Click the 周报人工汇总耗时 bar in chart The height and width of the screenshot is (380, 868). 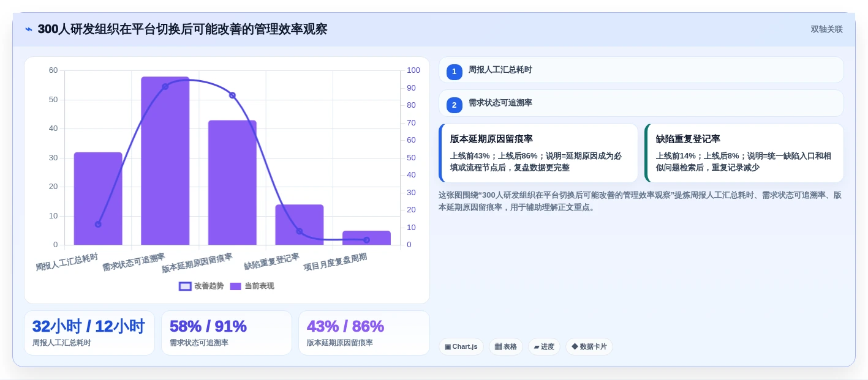[x=98, y=198]
